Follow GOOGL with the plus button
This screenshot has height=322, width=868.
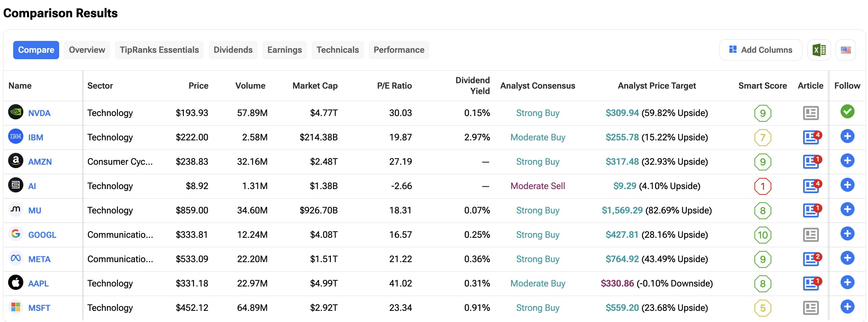click(847, 233)
